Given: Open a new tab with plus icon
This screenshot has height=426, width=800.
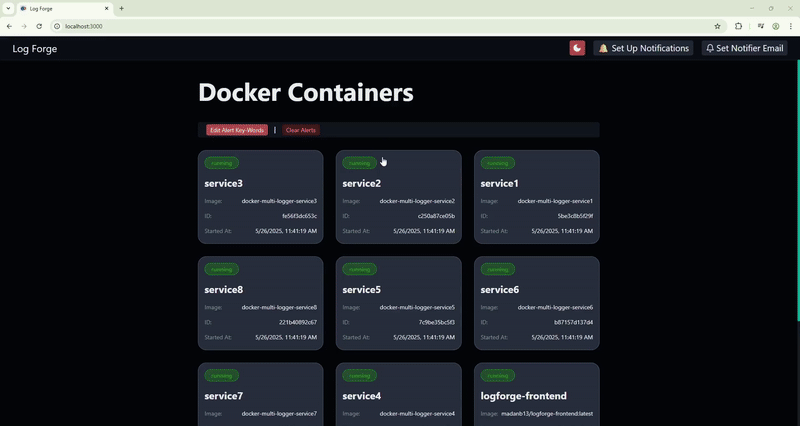Looking at the screenshot, I should tap(122, 8).
